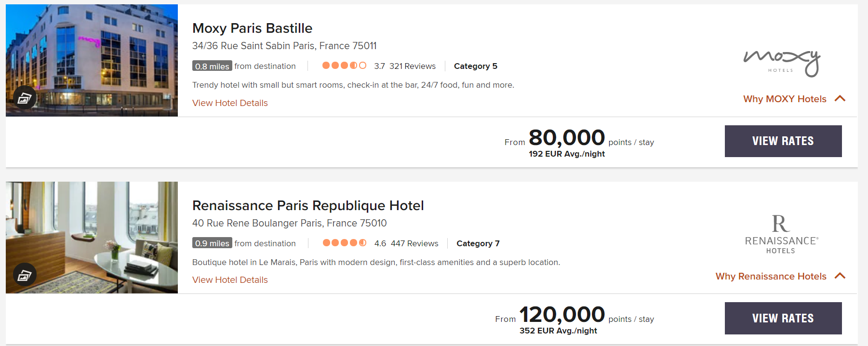The width and height of the screenshot is (868, 346).
Task: Open the Moxy Paris Bastille hotel title
Action: pyautogui.click(x=252, y=28)
